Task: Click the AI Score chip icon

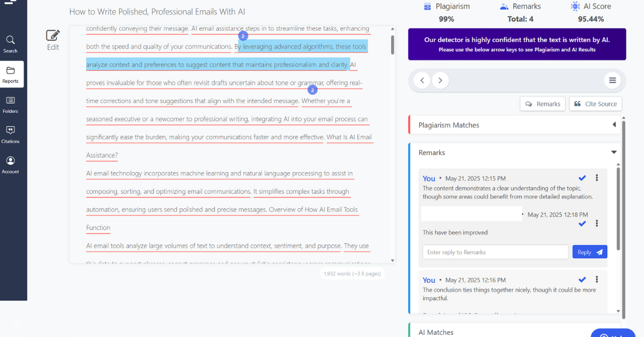Action: 575,6
